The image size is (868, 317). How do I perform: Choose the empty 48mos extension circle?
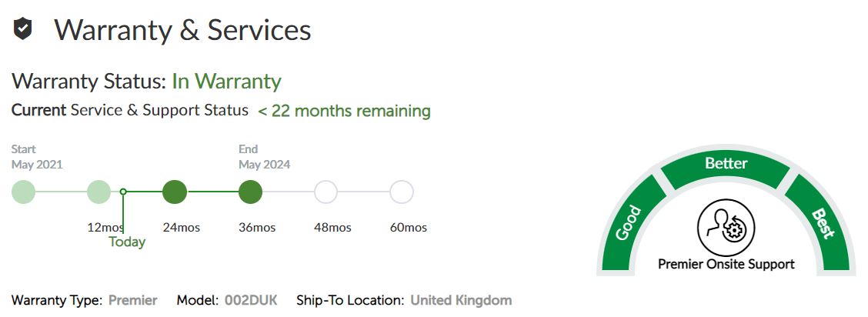click(x=326, y=192)
